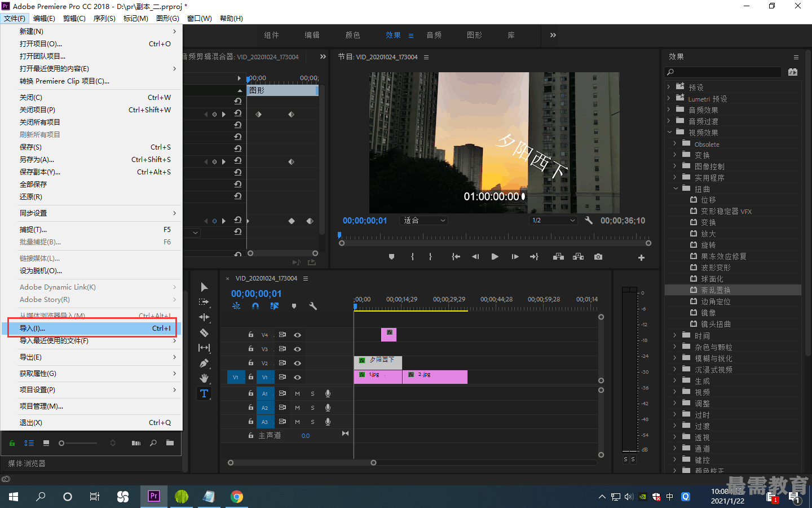Toggle timeline snapping magnet icon
This screenshot has width=812, height=508.
[255, 306]
